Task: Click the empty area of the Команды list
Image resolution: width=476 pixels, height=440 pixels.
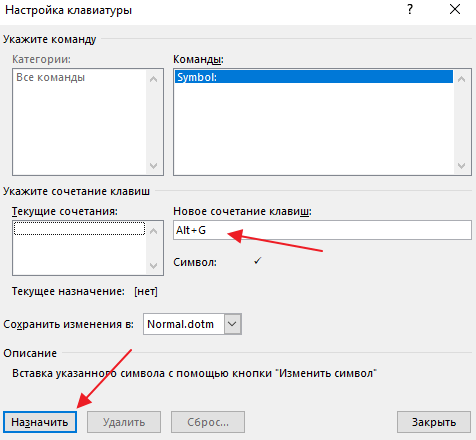Action: pos(314,128)
